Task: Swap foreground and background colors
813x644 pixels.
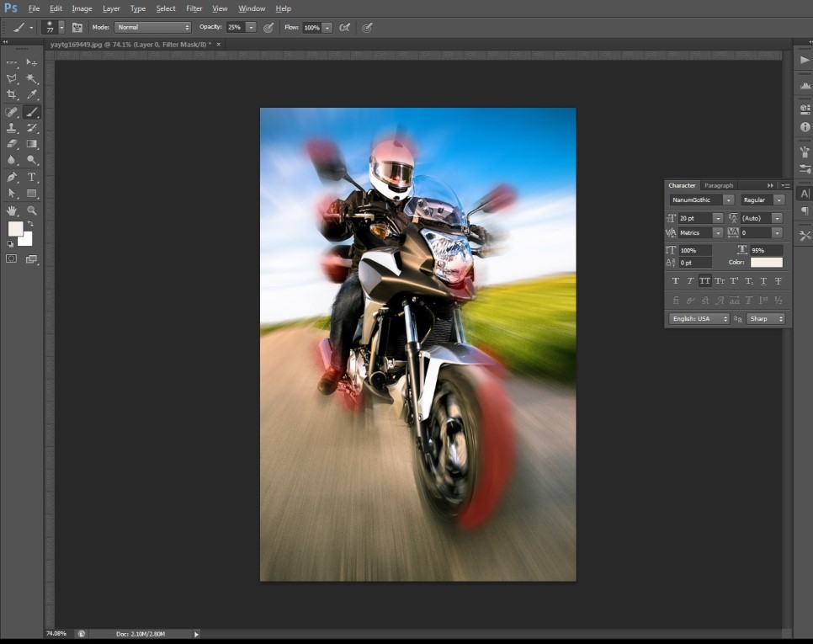Action: pyautogui.click(x=32, y=224)
